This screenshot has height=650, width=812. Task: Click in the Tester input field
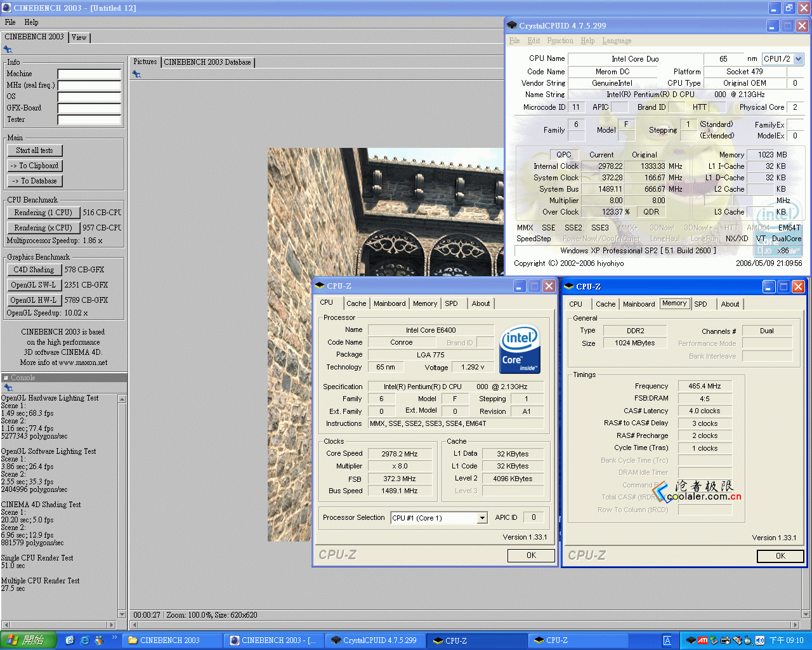(89, 120)
